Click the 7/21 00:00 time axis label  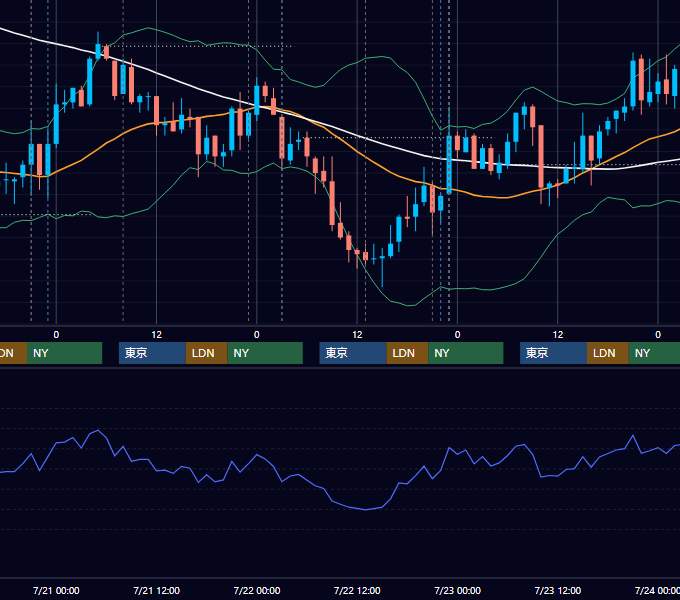(x=56, y=590)
